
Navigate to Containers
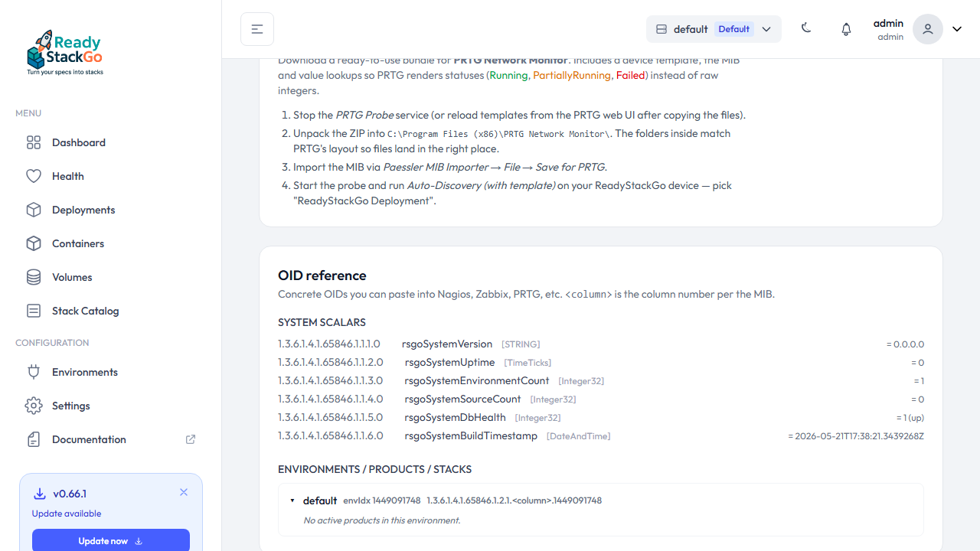pos(111,243)
